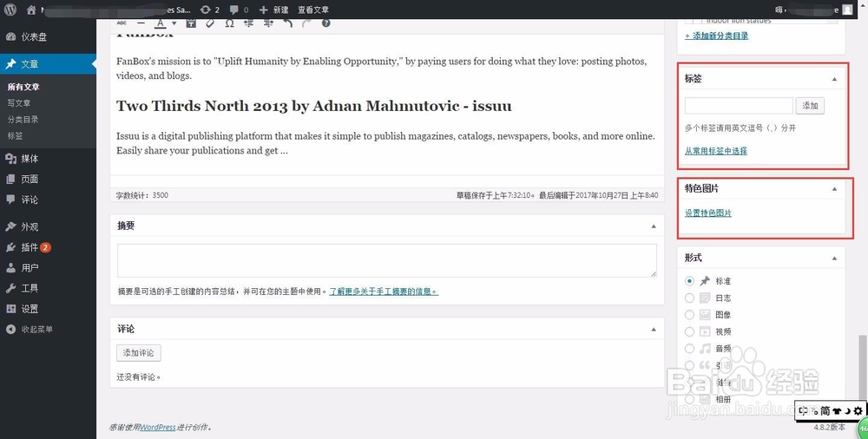Viewport: 868px width, 439px height.
Task: Click the page vertical scrollbar
Action: (863, 368)
